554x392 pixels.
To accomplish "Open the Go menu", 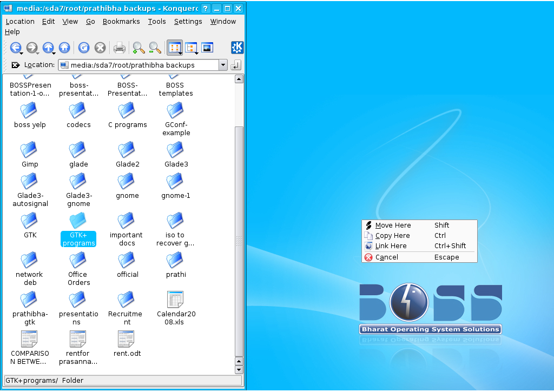I will click(x=90, y=22).
